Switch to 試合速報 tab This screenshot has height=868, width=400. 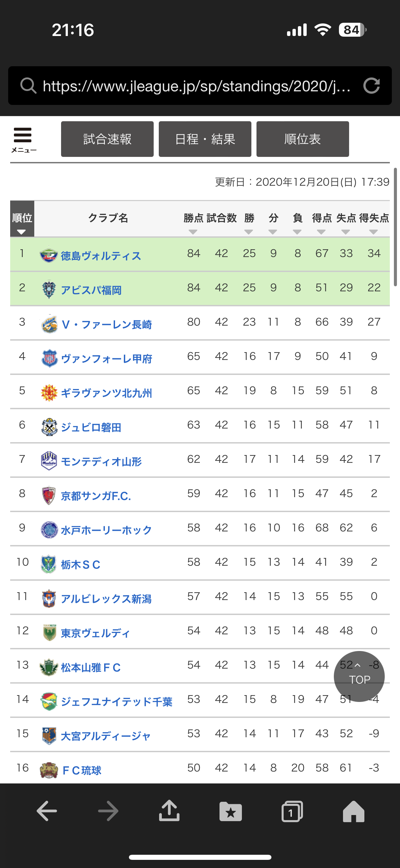pyautogui.click(x=107, y=139)
